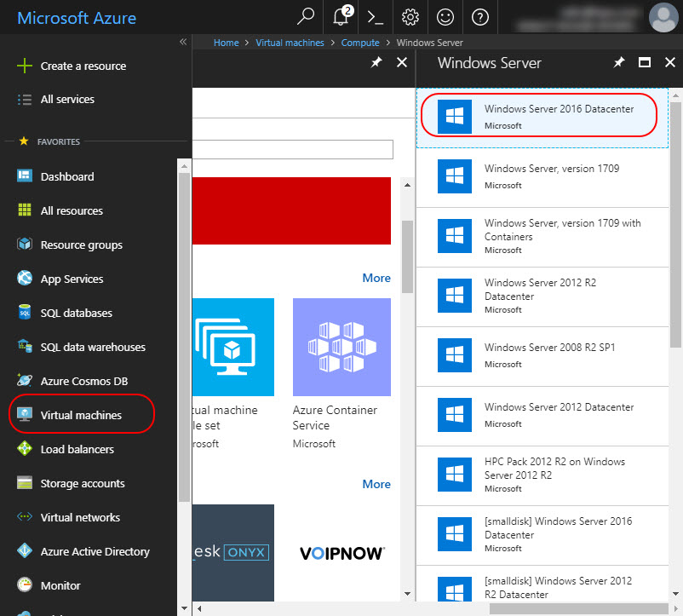Open the help question mark icon

click(480, 17)
